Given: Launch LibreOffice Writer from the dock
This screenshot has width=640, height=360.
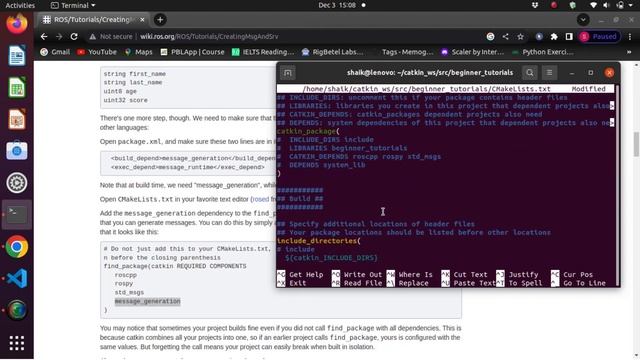Looking at the screenshot, I should click(x=17, y=56).
